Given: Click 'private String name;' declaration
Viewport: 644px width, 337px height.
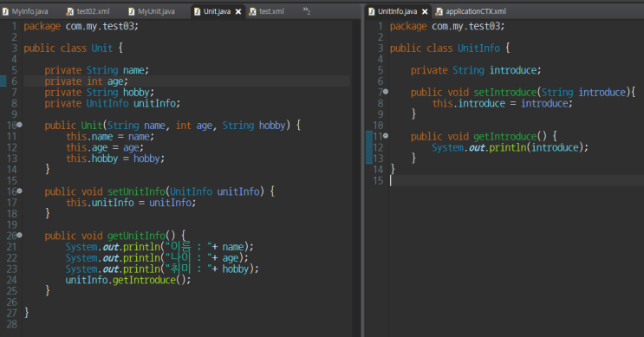Looking at the screenshot, I should tap(97, 70).
